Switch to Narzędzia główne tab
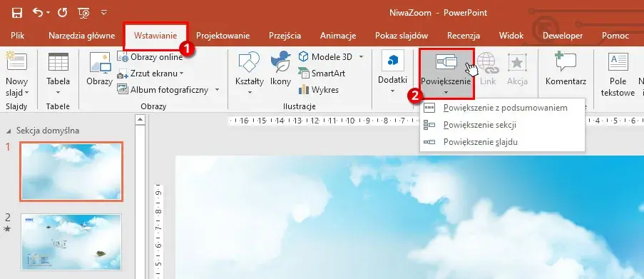644x279 pixels. (82, 36)
